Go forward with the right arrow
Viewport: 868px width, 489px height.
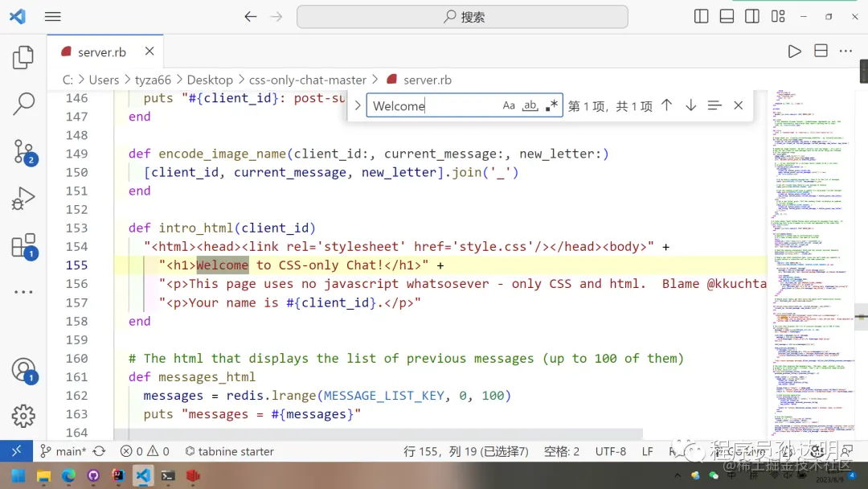276,17
